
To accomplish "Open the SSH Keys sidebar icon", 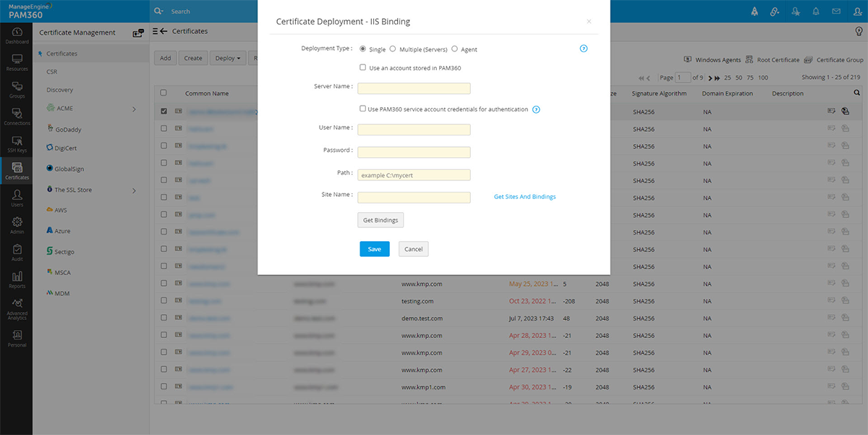I will pos(17,144).
